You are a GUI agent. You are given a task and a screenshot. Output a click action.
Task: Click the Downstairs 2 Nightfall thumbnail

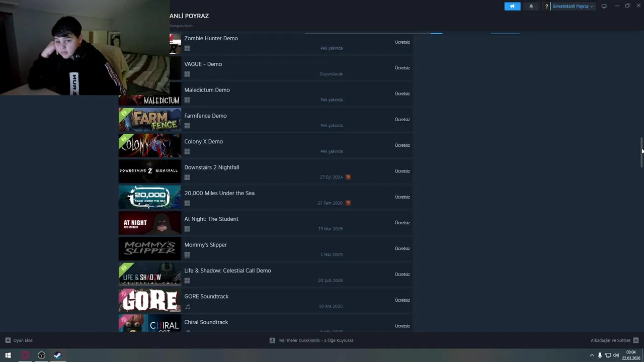click(149, 171)
